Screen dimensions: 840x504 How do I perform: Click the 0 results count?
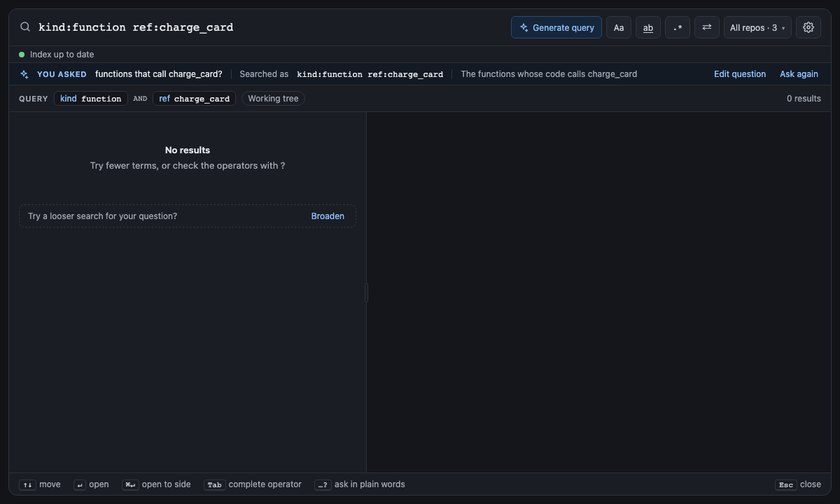pyautogui.click(x=804, y=99)
